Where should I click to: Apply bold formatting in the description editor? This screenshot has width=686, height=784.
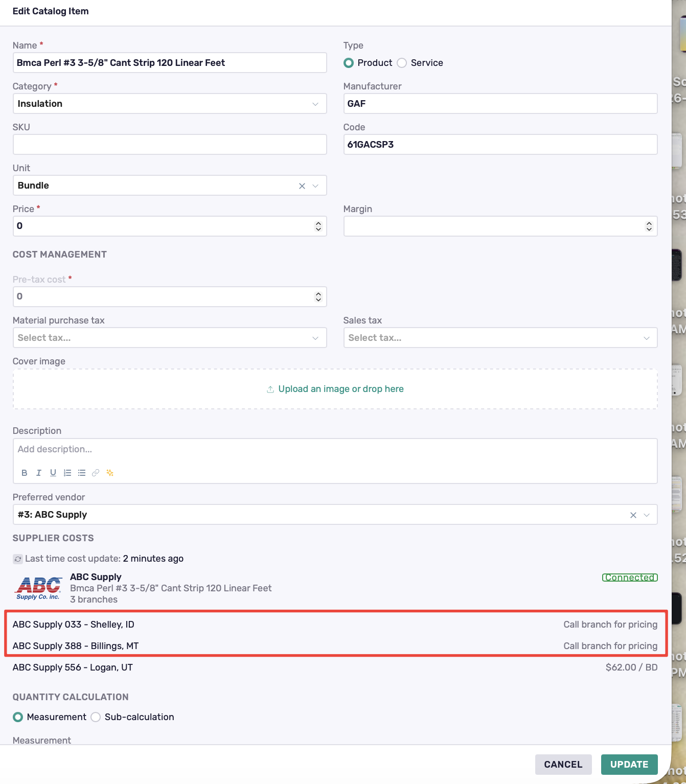click(24, 473)
